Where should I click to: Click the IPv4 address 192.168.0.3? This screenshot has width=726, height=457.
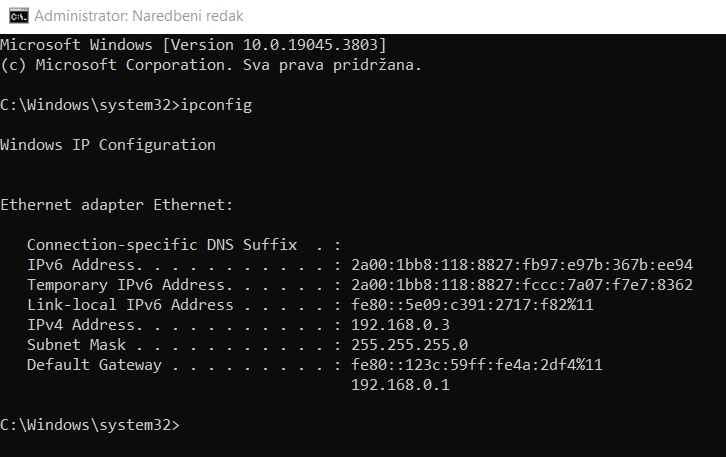click(400, 325)
